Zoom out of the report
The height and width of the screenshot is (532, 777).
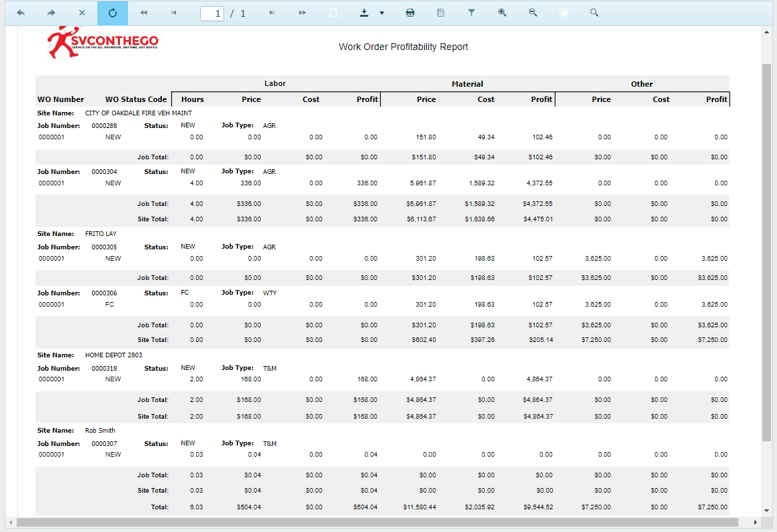pyautogui.click(x=533, y=13)
